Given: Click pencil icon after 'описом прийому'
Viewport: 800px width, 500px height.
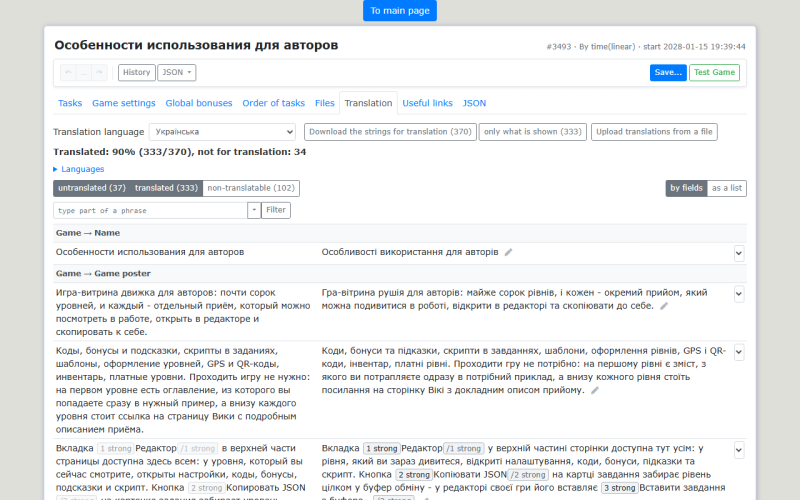Looking at the screenshot, I should click(x=594, y=390).
